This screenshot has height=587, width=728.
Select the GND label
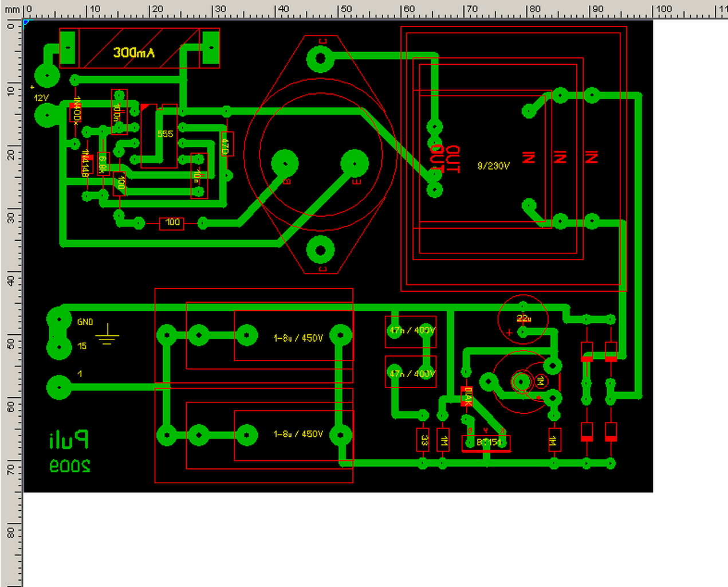[85, 322]
